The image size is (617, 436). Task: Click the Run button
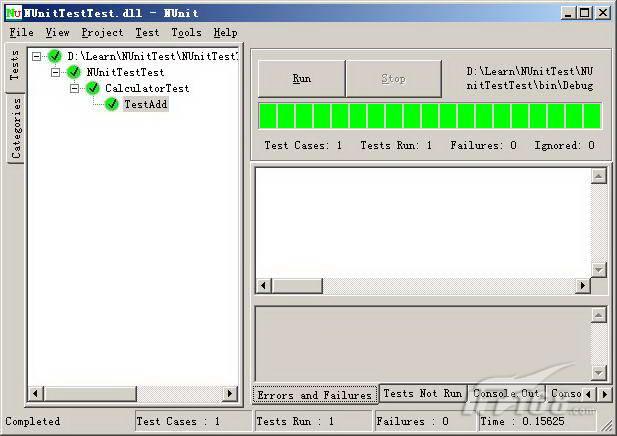[x=301, y=79]
